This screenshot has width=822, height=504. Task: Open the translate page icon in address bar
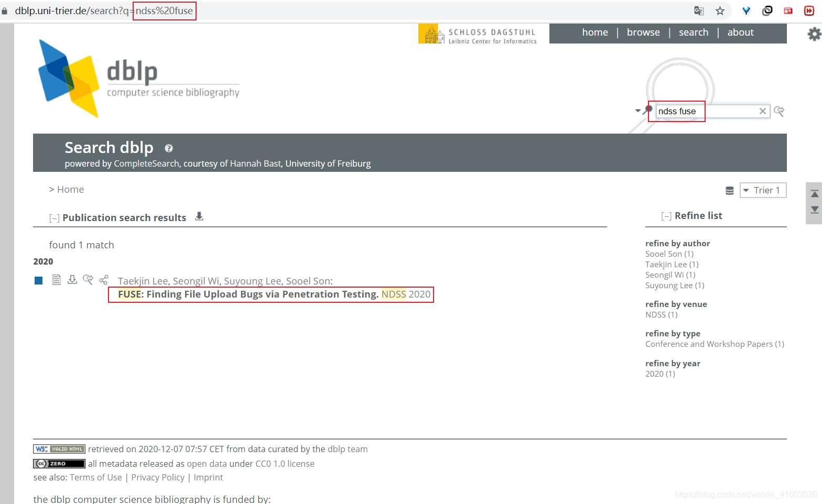(699, 10)
